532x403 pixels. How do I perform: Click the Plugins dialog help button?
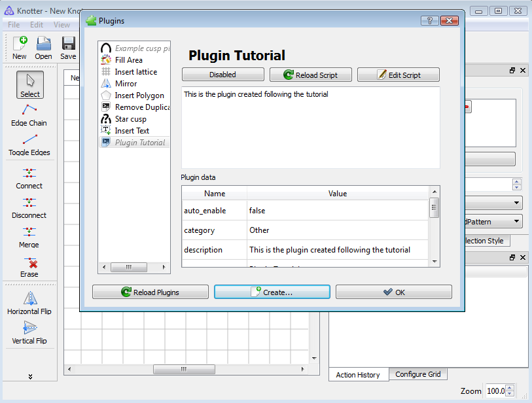(x=429, y=21)
